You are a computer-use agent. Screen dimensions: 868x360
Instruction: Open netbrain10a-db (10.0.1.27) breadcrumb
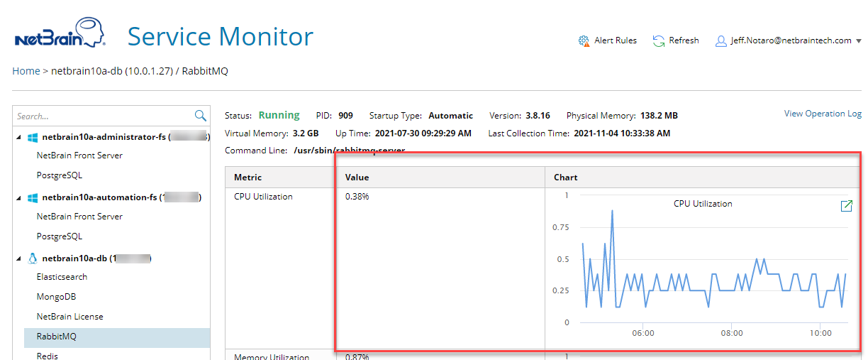pos(112,71)
